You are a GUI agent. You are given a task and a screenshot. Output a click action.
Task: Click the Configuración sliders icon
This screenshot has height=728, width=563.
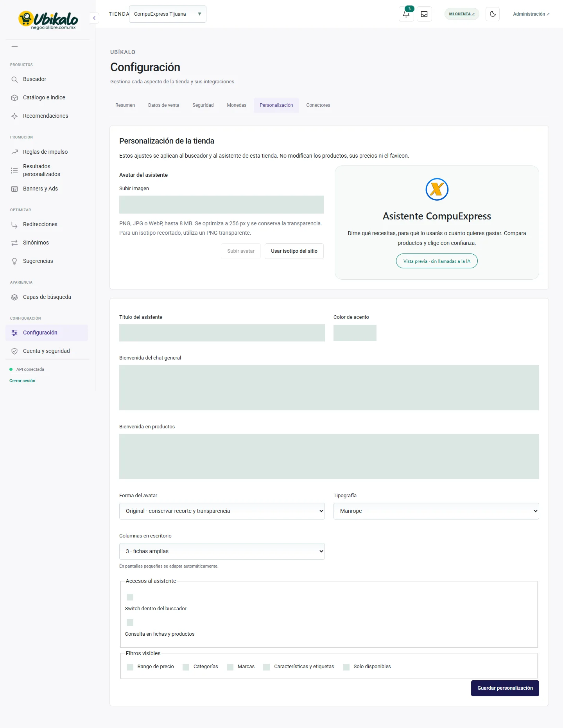point(14,333)
